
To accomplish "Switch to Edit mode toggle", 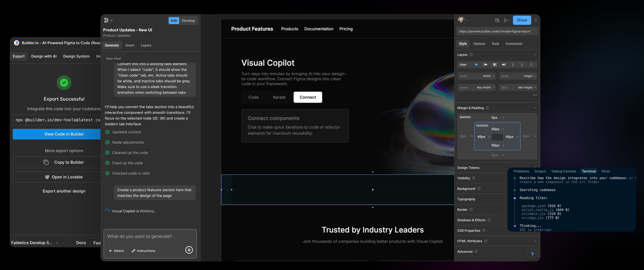I will (174, 21).
